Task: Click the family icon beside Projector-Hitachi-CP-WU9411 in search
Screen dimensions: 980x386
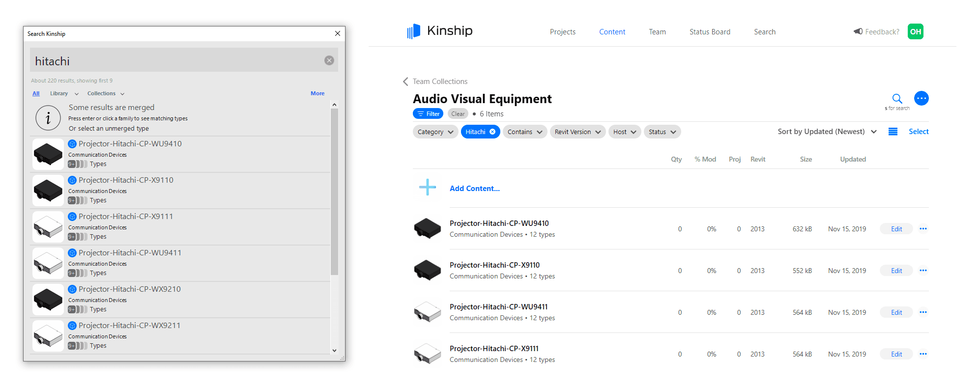Action: (72, 253)
